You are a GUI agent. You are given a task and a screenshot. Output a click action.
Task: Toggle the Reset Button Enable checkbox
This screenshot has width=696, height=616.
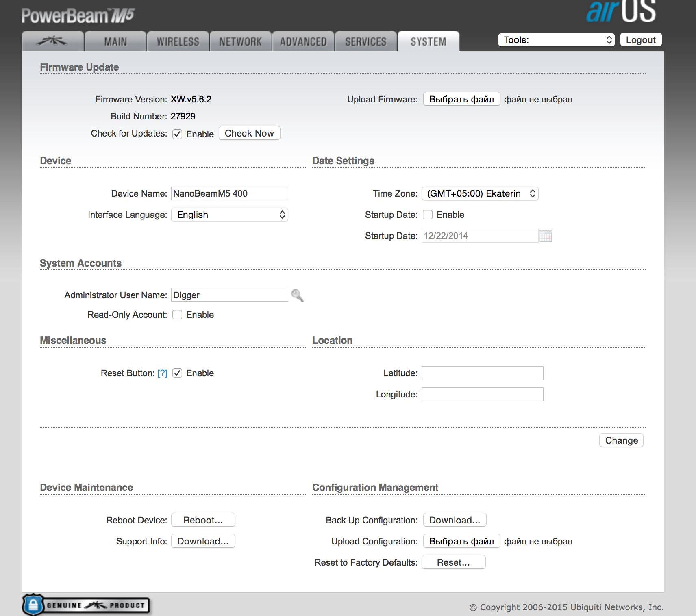point(177,373)
